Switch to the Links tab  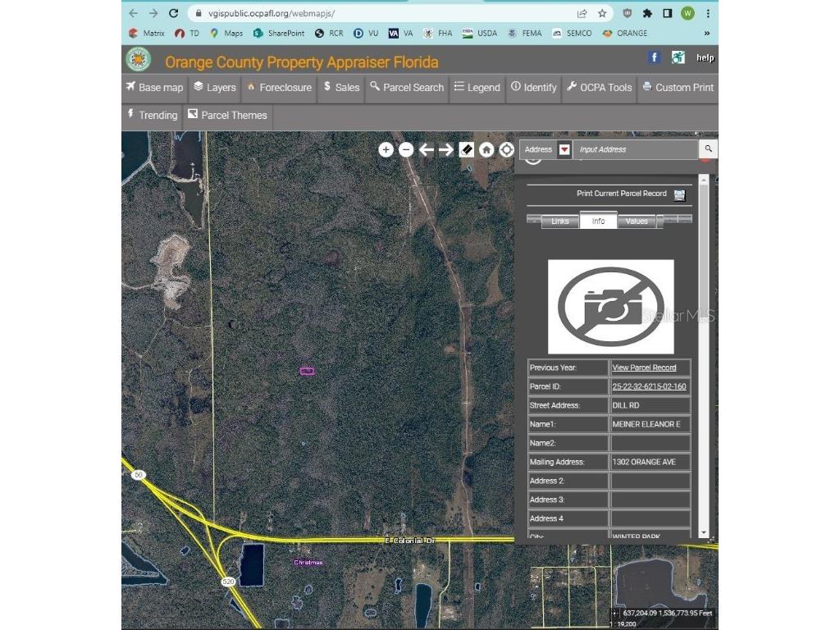coord(559,221)
